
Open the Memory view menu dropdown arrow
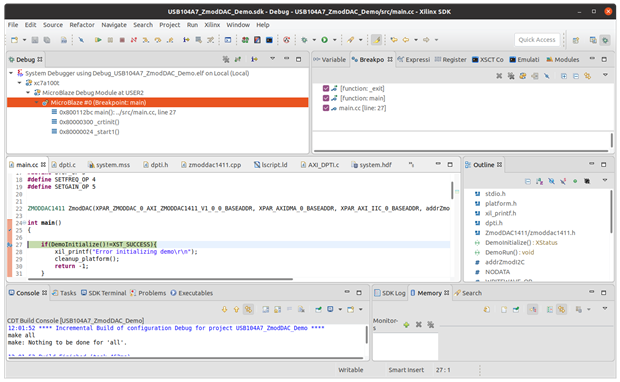click(x=605, y=308)
